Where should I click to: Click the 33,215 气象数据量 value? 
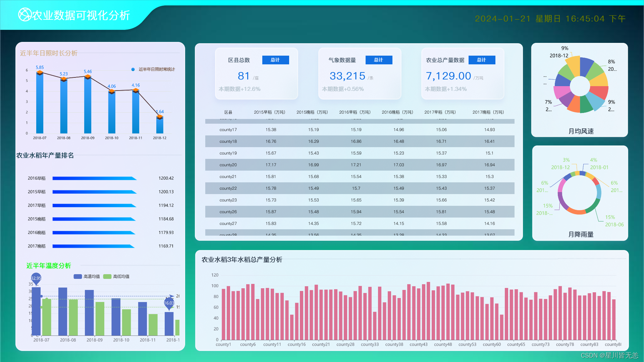[347, 76]
